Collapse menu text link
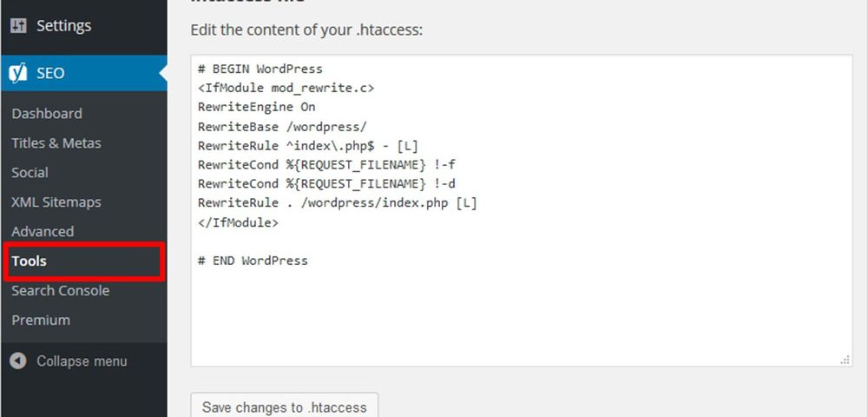Screen dimensions: 868x417 point(82,361)
